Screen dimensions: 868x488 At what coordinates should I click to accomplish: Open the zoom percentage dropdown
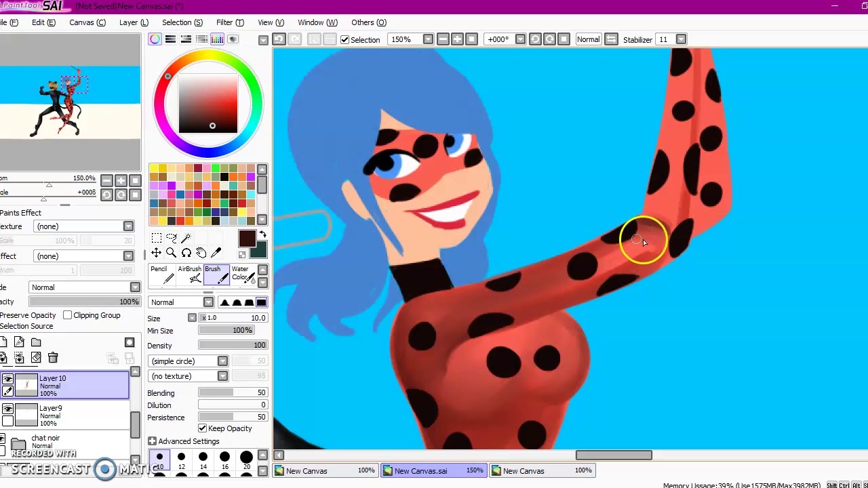point(428,39)
